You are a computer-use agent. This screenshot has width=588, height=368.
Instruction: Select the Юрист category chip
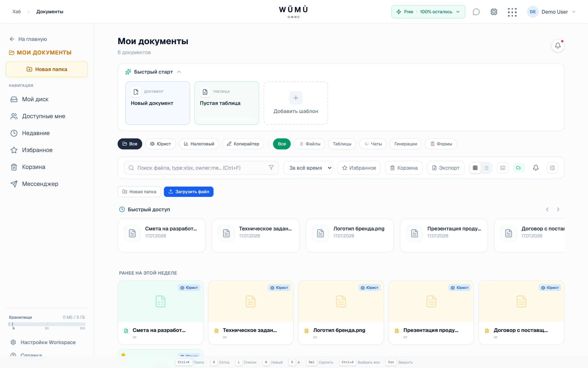pyautogui.click(x=160, y=144)
